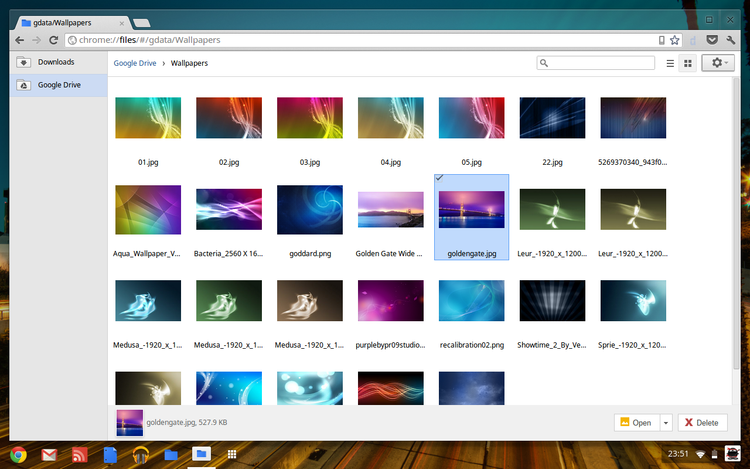Bookmark this page with the star icon
Viewport: 750px width, 469px height.
[x=676, y=40]
